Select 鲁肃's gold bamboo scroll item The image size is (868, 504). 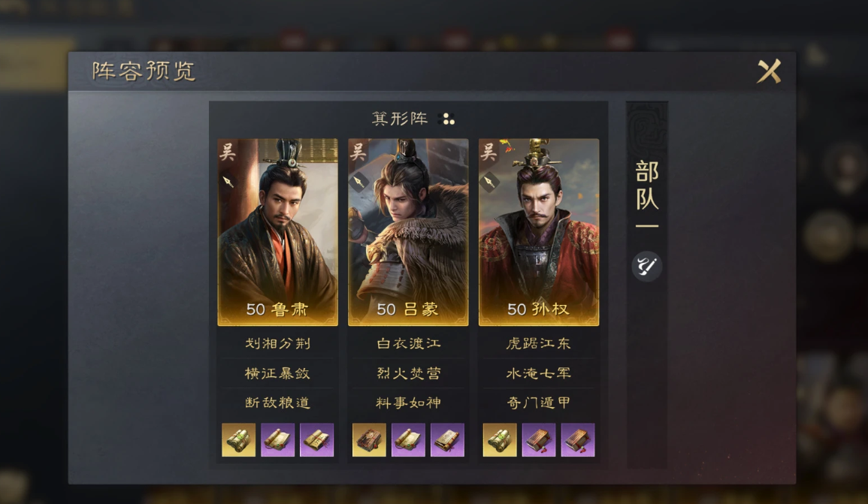[238, 440]
